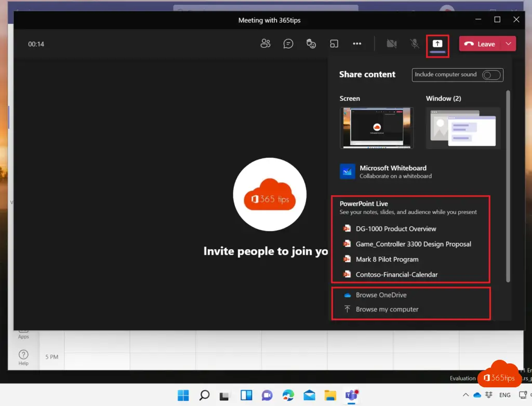Open the rooms view icon
This screenshot has width=532, height=406.
click(x=334, y=44)
